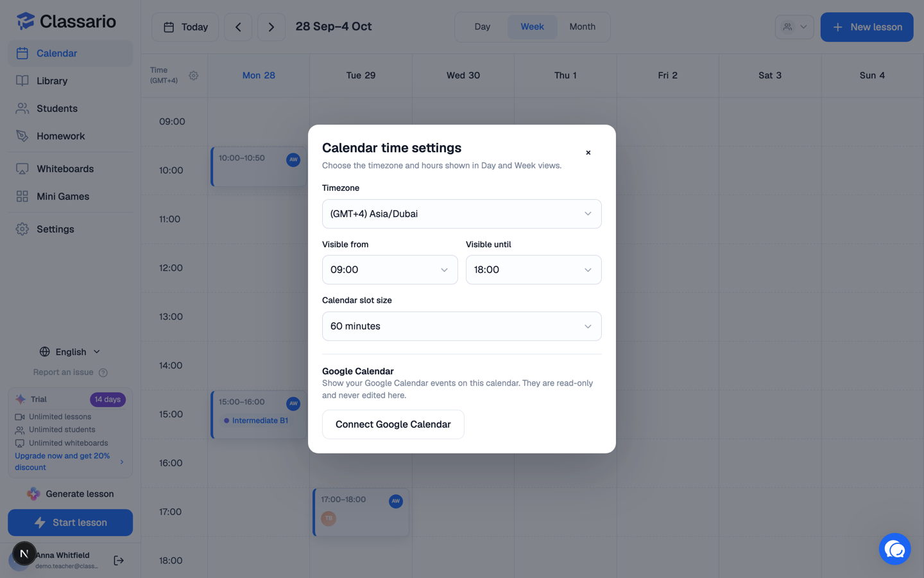
Task: Click the Mon 28 column header
Action: tap(259, 76)
